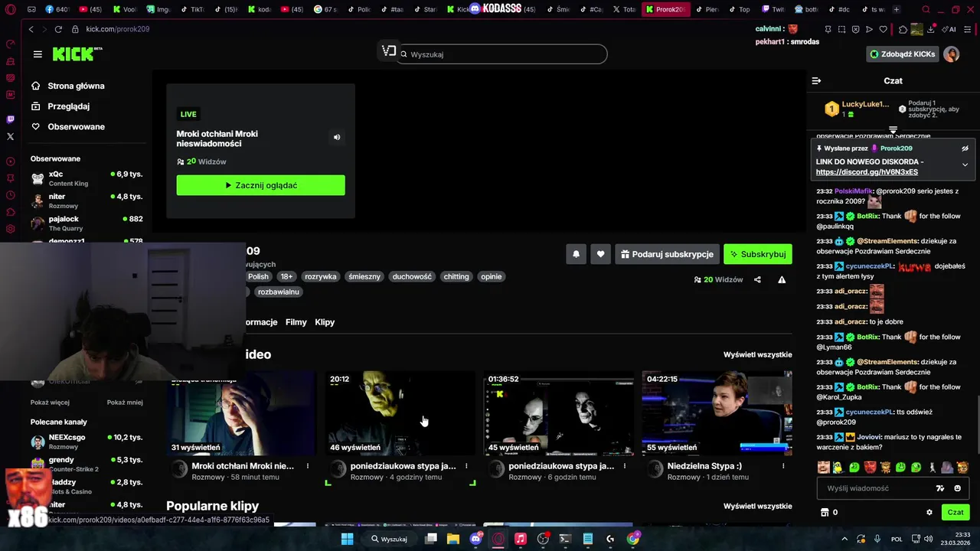Open chat settings gear
This screenshot has width=980, height=551.
tap(929, 513)
